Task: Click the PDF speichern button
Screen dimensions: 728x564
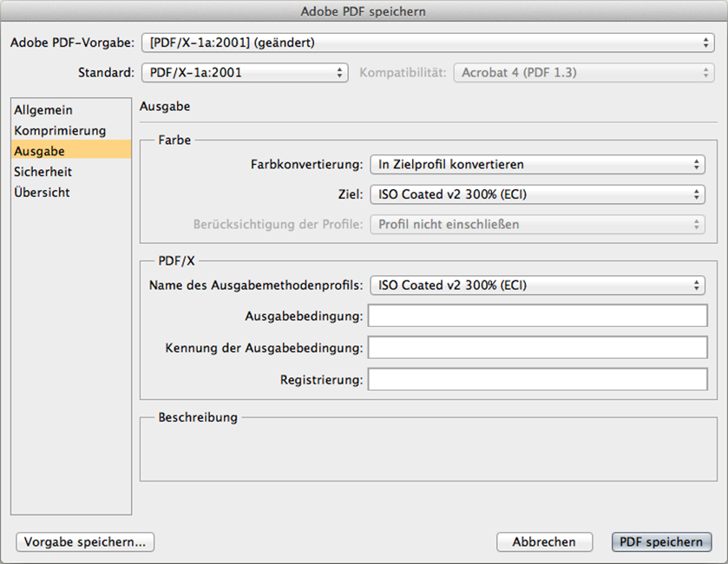Action: [661, 541]
